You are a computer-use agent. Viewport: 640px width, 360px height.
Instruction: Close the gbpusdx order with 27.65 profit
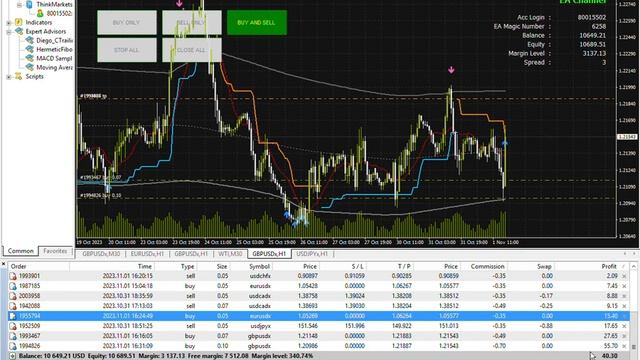[624, 336]
